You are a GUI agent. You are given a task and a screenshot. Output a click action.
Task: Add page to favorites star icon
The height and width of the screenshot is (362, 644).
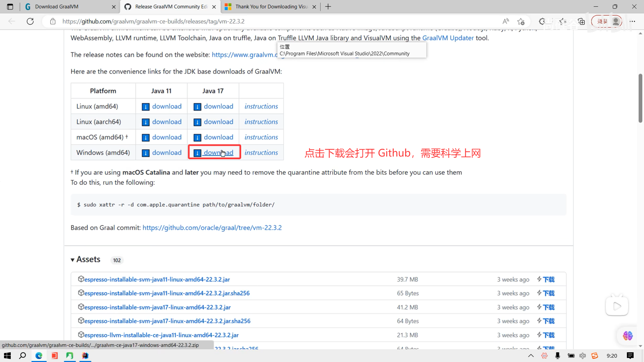521,21
